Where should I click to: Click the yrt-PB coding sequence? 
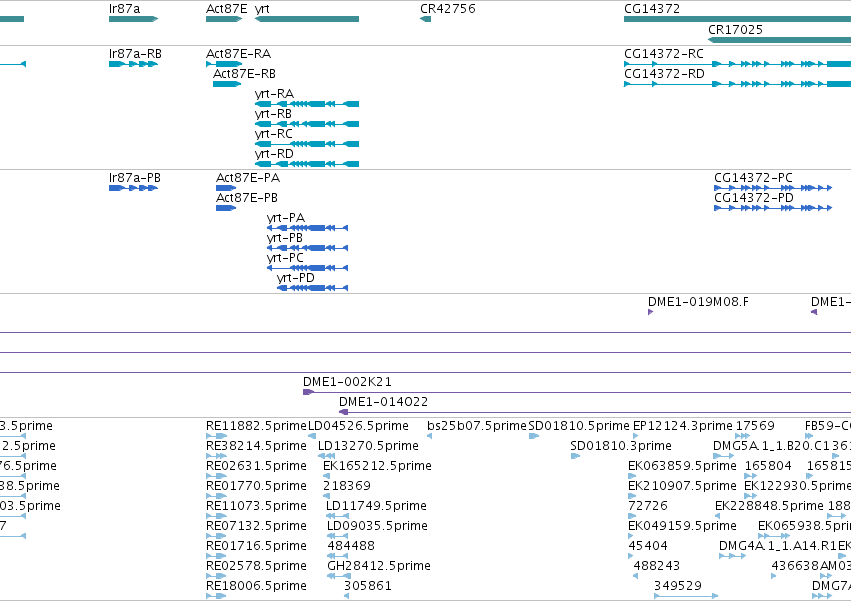click(307, 248)
